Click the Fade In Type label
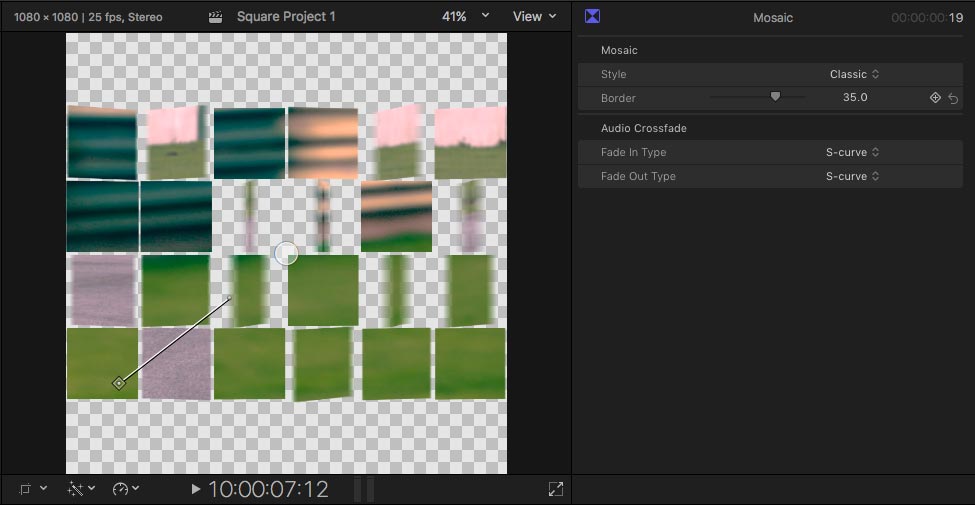 633,152
